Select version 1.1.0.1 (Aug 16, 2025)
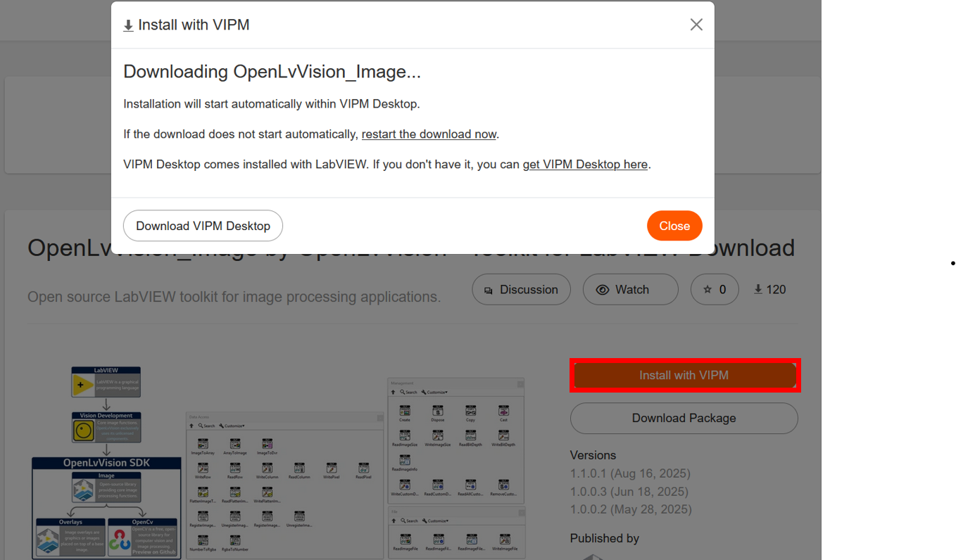The height and width of the screenshot is (560, 956). click(x=630, y=473)
